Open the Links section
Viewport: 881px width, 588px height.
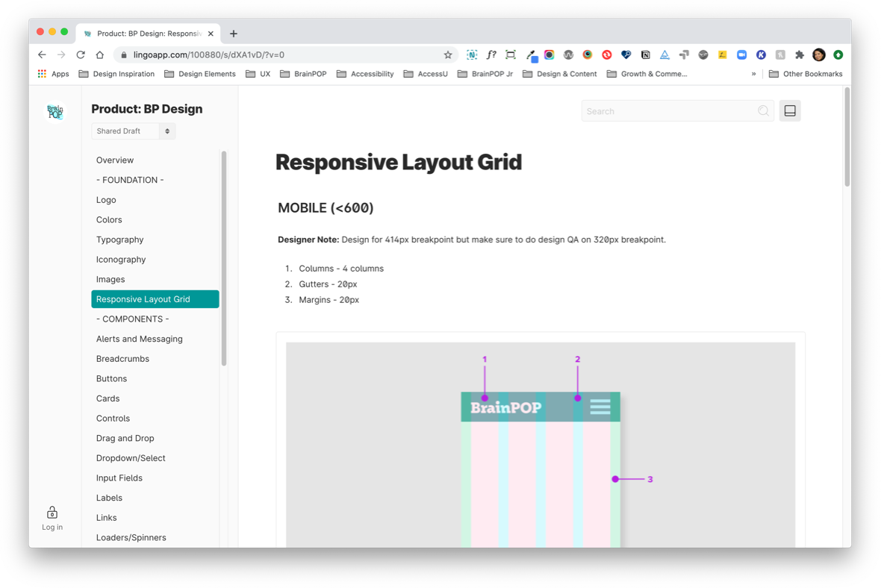[x=106, y=518]
